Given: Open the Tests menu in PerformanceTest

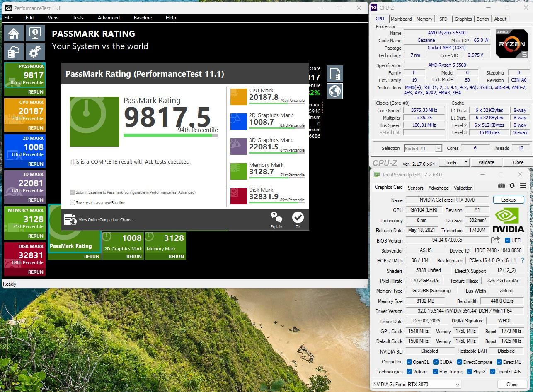Looking at the screenshot, I should [x=78, y=18].
